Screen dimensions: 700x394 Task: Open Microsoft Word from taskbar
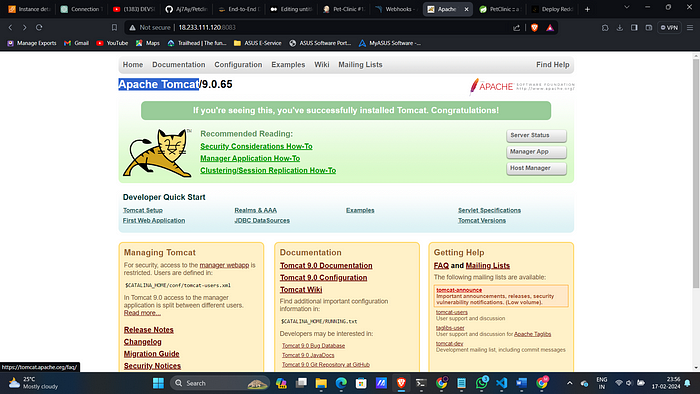click(521, 383)
